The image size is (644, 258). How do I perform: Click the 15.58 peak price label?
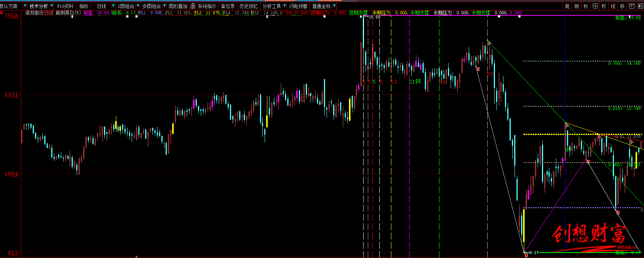point(374,17)
